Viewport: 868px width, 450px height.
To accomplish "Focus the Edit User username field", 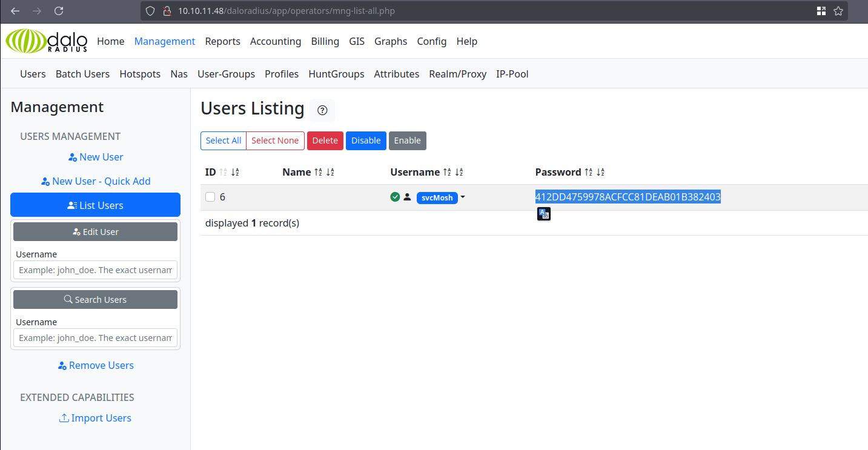I will pyautogui.click(x=95, y=270).
